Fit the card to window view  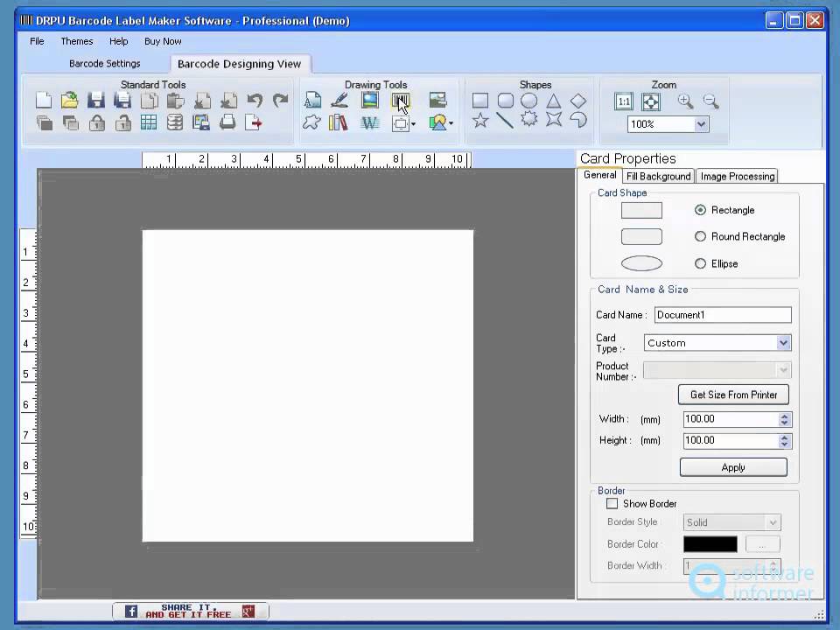click(650, 101)
